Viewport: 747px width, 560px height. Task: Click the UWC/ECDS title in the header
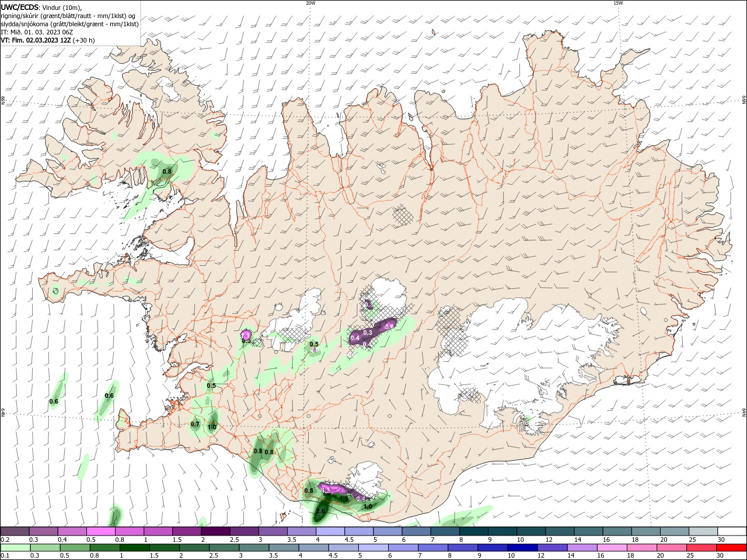tap(20, 8)
